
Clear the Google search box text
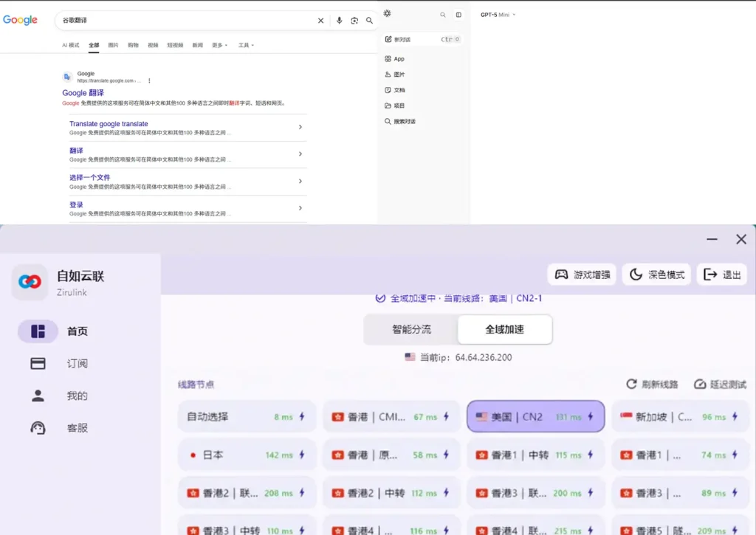click(x=320, y=20)
